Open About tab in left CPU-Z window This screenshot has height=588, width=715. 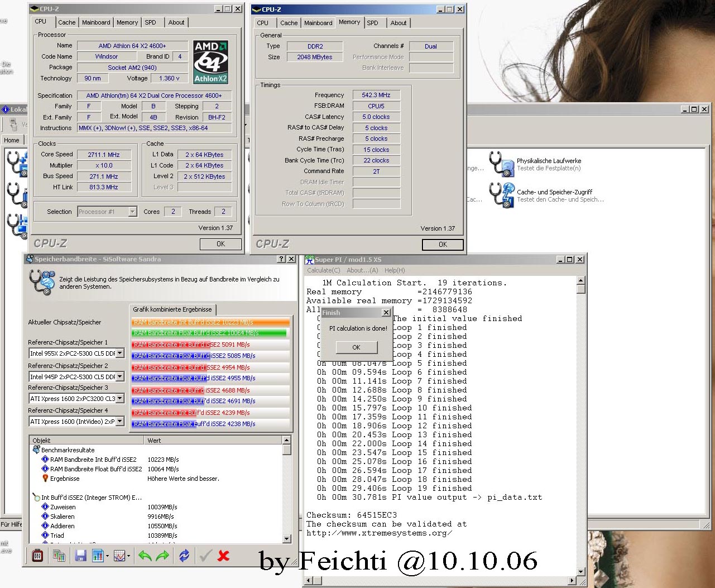pos(176,22)
